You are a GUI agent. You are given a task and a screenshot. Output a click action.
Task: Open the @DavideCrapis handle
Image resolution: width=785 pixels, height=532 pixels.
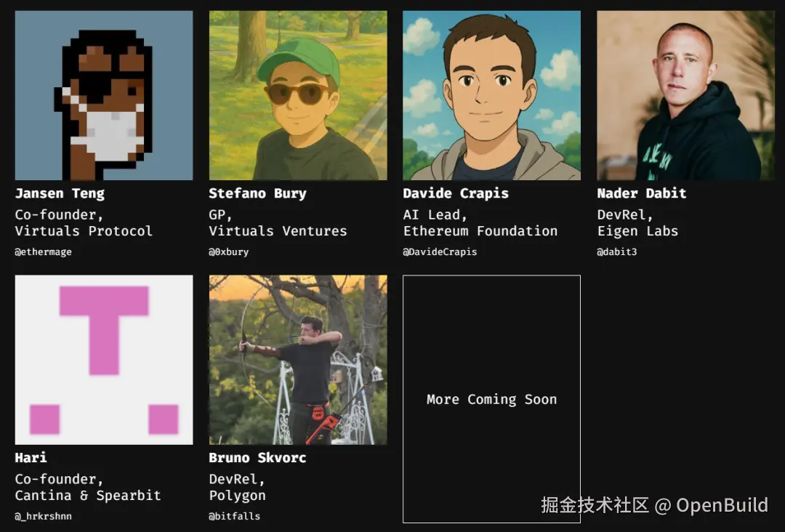[440, 251]
